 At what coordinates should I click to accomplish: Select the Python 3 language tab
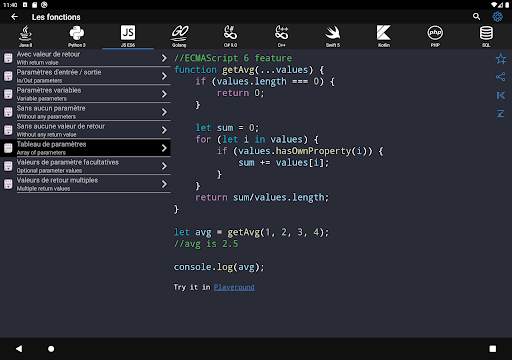coord(77,36)
